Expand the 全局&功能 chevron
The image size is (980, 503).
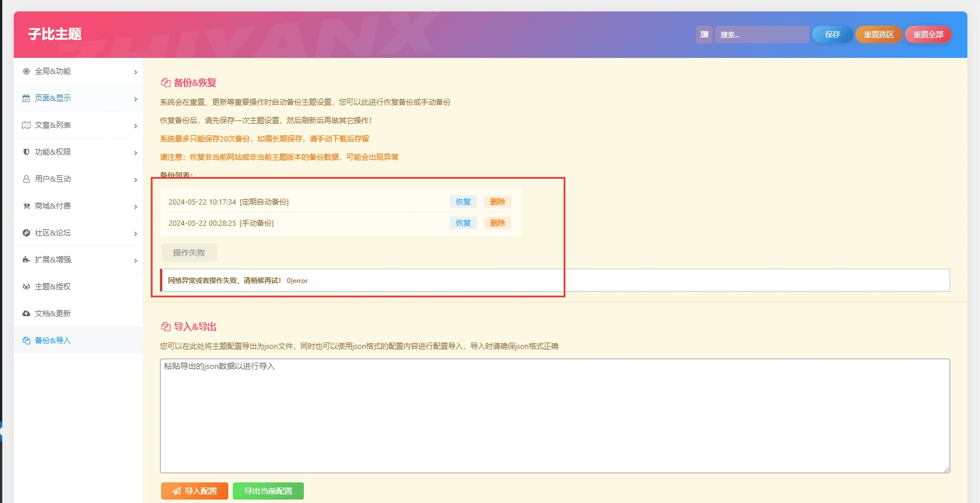tap(135, 72)
